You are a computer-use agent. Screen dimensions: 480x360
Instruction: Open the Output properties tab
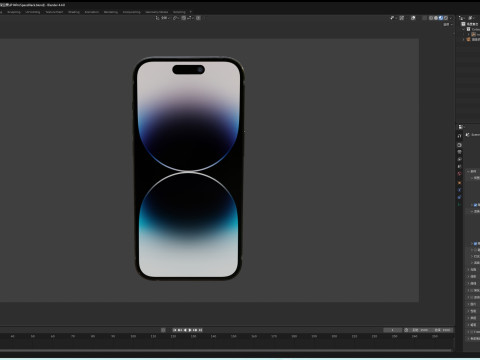[x=459, y=152]
